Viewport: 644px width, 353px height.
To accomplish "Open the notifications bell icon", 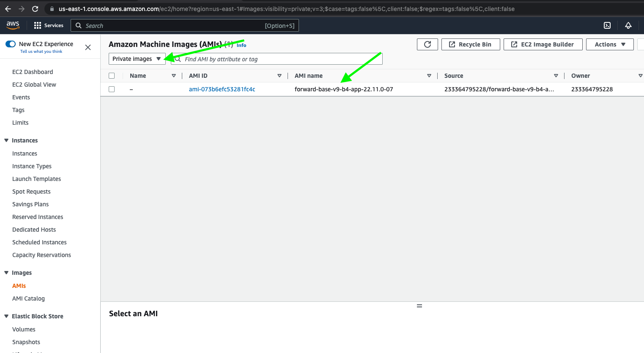I will [628, 25].
